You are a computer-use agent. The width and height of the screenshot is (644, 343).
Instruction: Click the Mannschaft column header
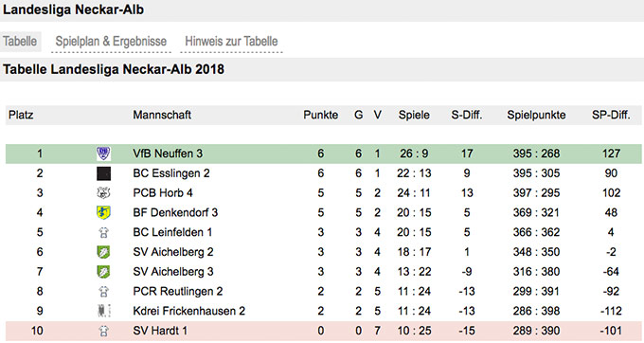click(x=162, y=115)
